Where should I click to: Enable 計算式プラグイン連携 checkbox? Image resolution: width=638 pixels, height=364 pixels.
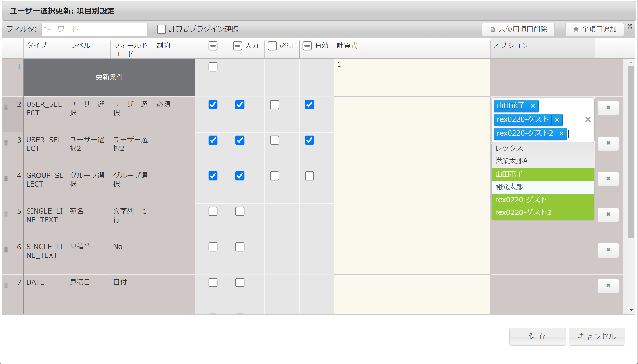coord(161,29)
